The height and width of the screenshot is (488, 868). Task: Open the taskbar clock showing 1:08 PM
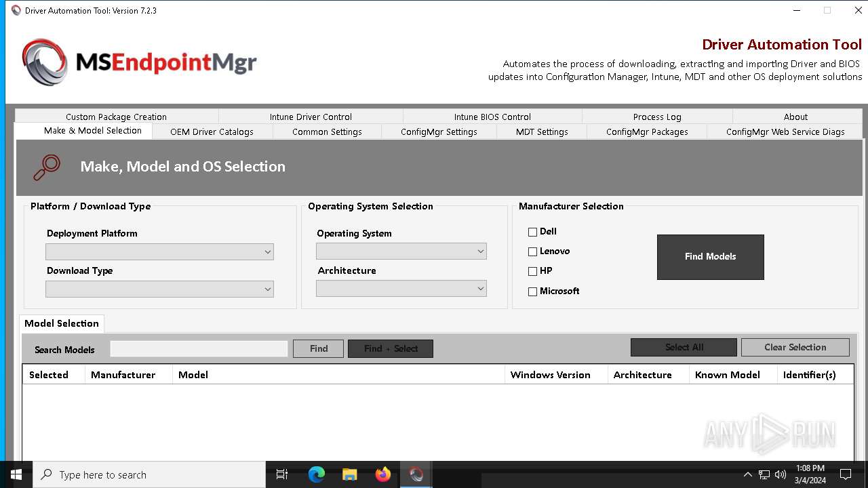[x=810, y=474]
